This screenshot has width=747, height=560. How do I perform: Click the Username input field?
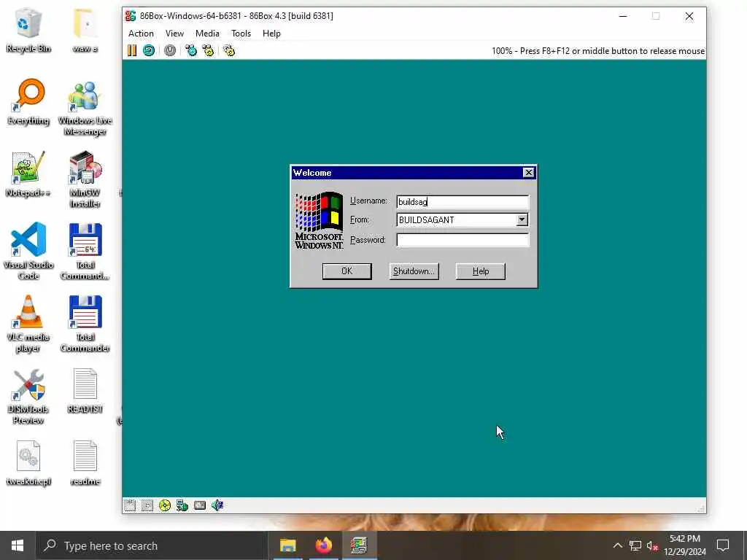(462, 201)
